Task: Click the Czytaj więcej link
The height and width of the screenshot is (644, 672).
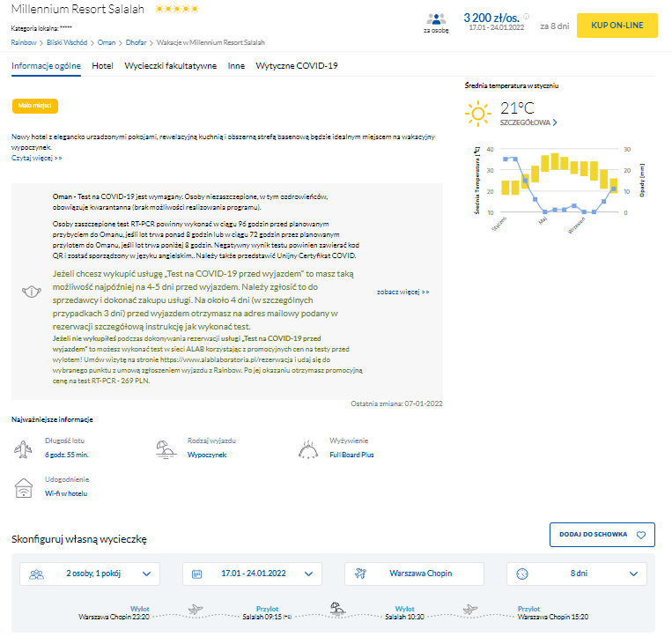Action: coord(37,159)
